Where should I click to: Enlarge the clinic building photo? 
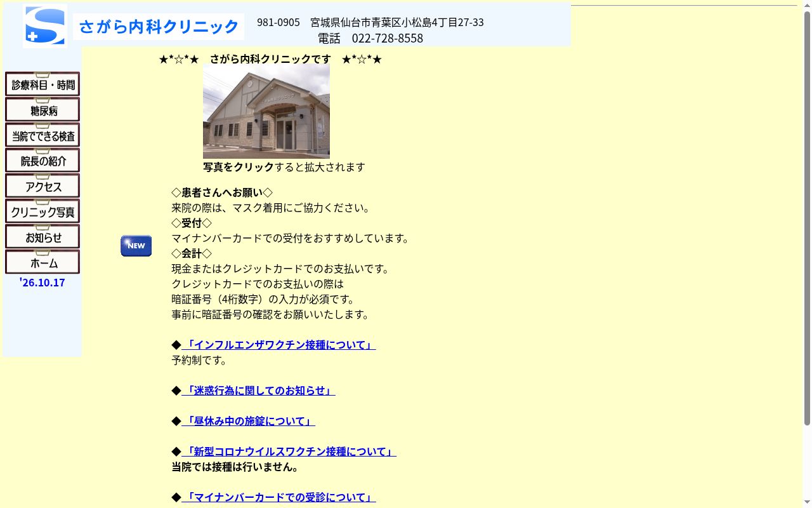[x=266, y=112]
